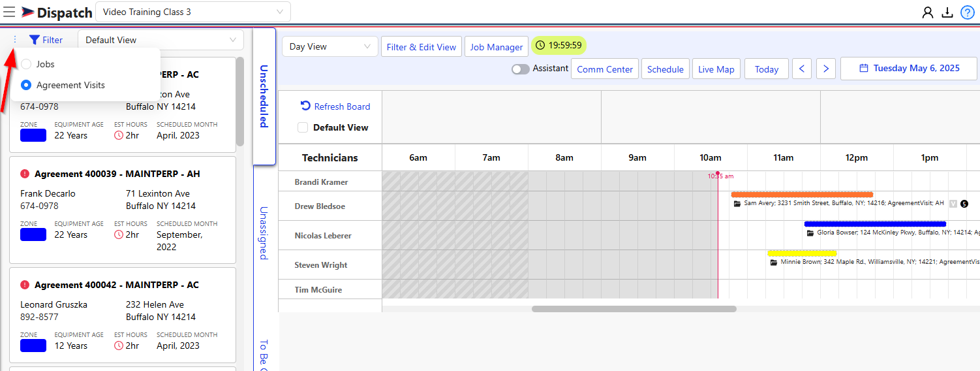The width and height of the screenshot is (980, 371).
Task: Open the Job Manager button
Action: click(496, 47)
